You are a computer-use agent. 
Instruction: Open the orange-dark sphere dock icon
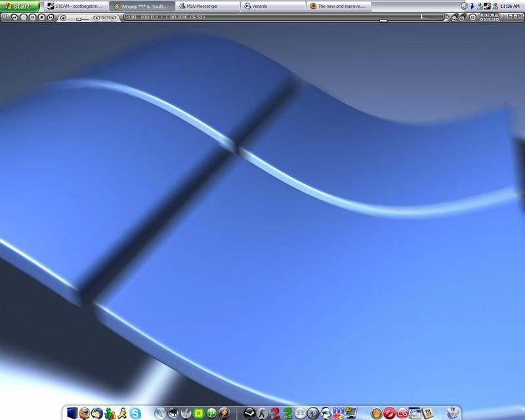coord(224,413)
